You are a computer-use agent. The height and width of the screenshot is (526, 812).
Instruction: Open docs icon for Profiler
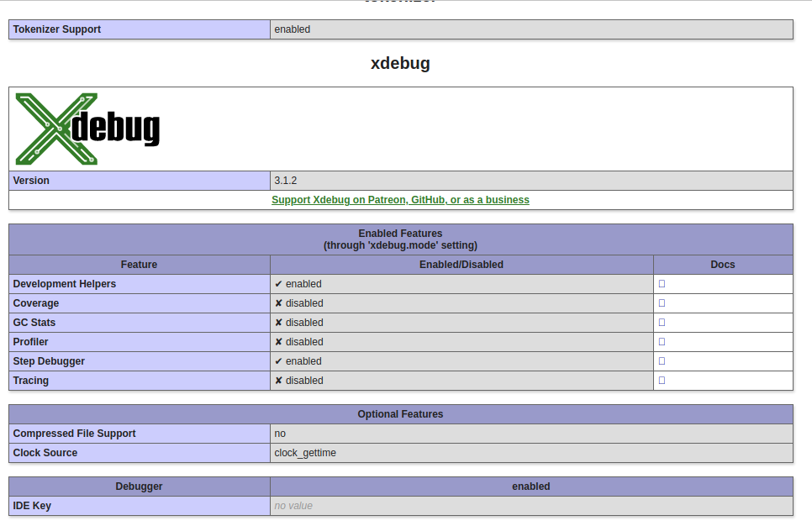662,342
